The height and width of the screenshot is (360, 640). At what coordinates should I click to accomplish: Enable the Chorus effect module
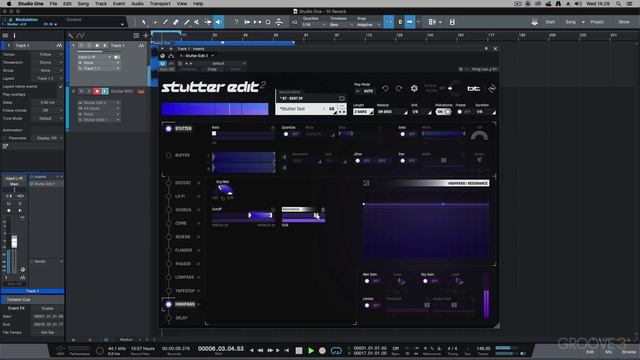click(168, 210)
